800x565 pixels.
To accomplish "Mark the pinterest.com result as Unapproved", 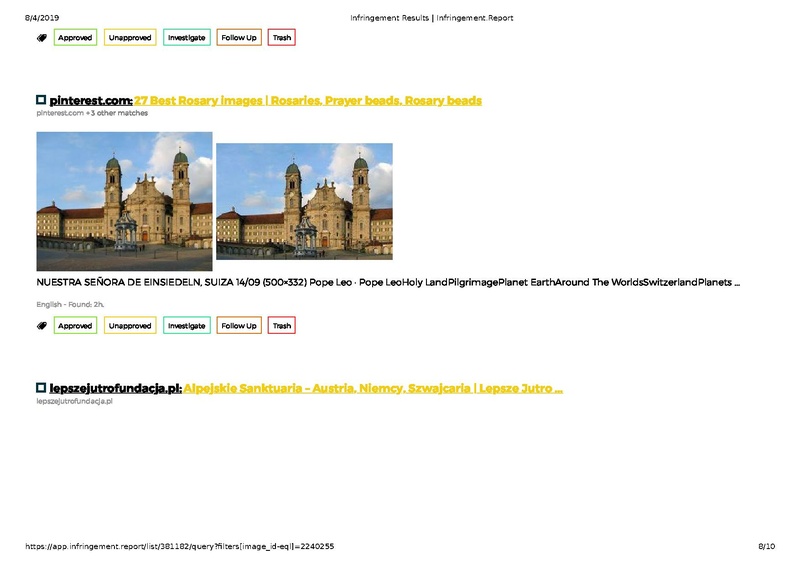I will (x=130, y=326).
